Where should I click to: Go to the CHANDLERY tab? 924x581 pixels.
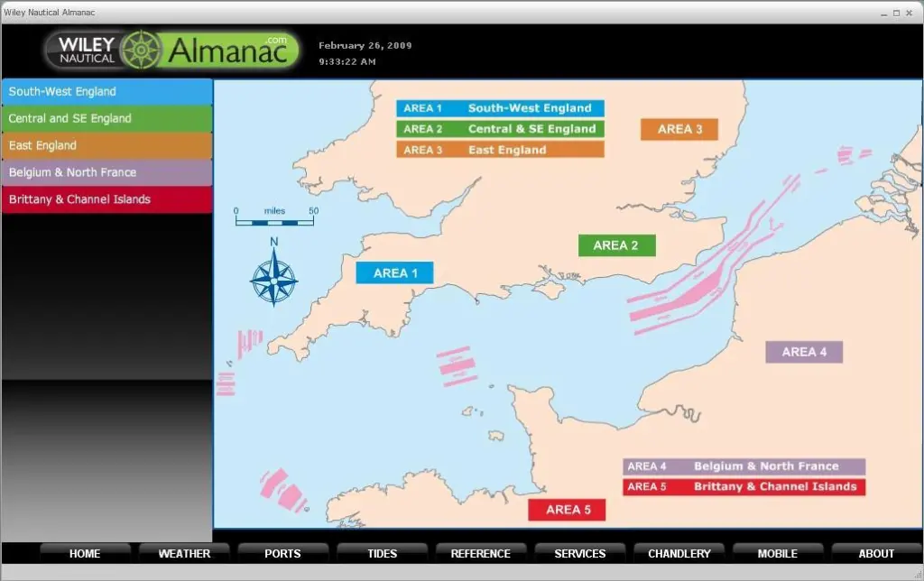click(x=679, y=553)
